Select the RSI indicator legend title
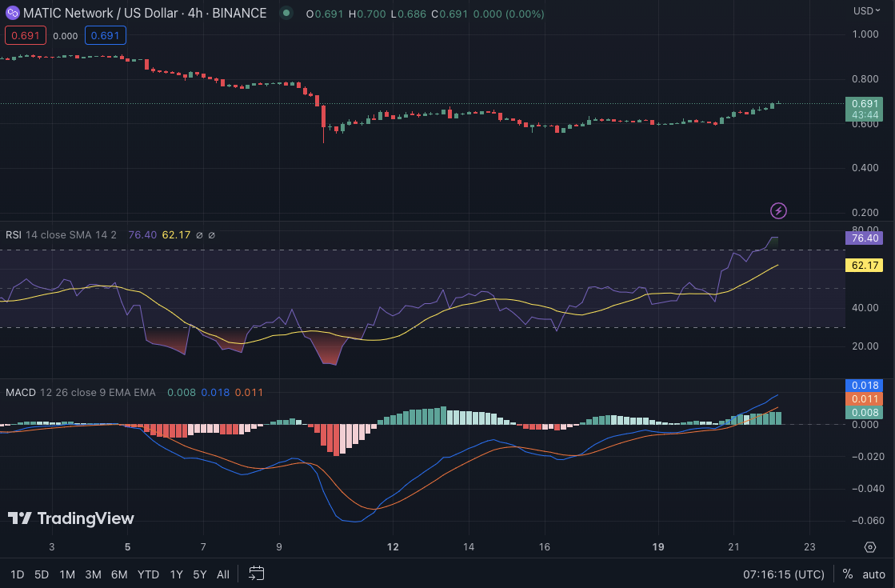Screen dimensions: 895x588 click(14, 235)
